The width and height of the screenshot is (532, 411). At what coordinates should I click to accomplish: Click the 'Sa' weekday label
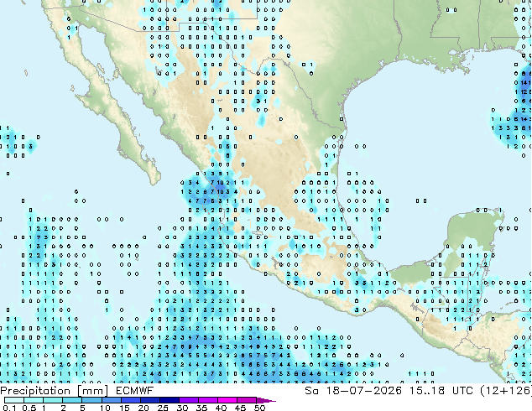pyautogui.click(x=311, y=391)
